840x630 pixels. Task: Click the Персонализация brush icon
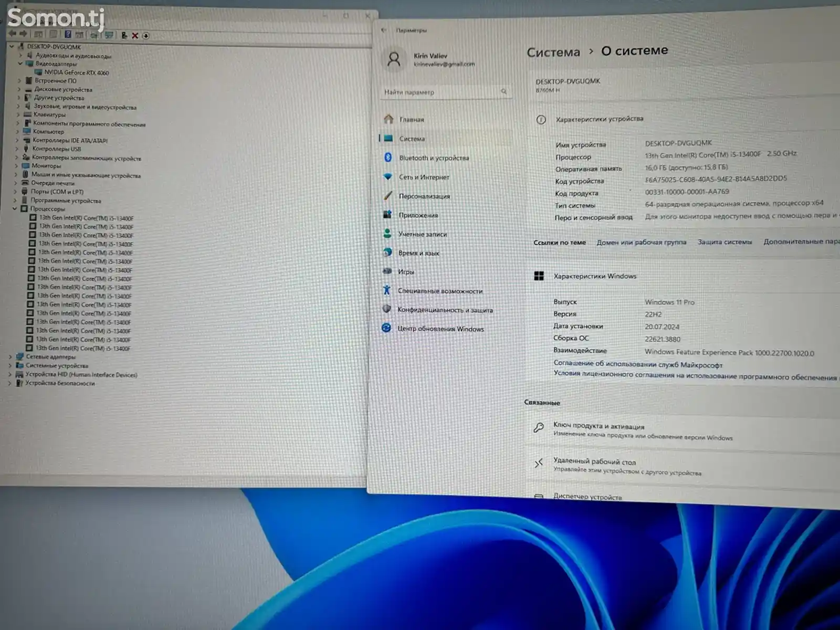pyautogui.click(x=388, y=196)
